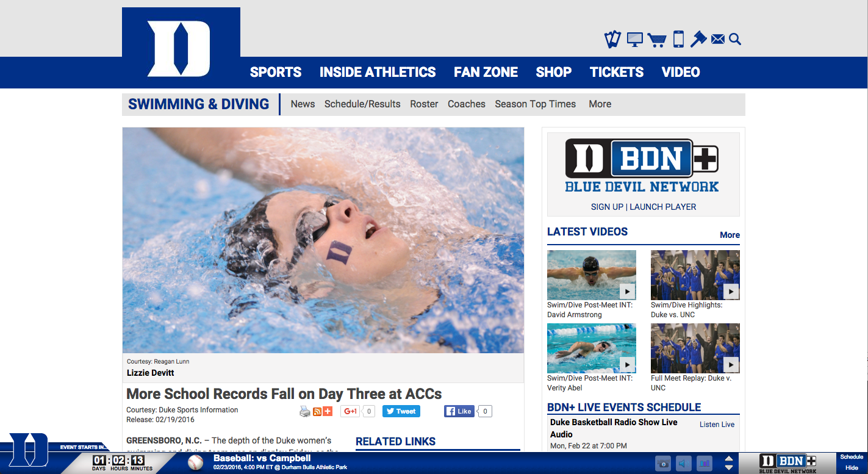This screenshot has height=474, width=868.
Task: Click the video camera icon in ticker
Action: click(x=663, y=464)
